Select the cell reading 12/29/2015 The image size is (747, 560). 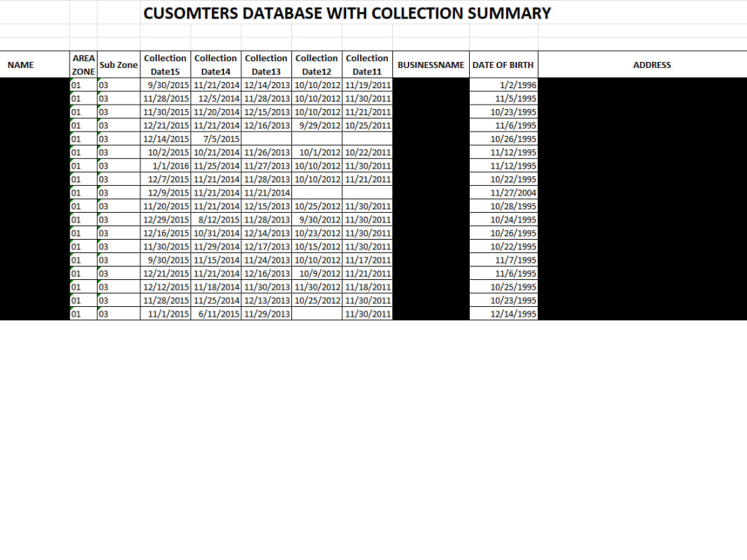click(165, 220)
